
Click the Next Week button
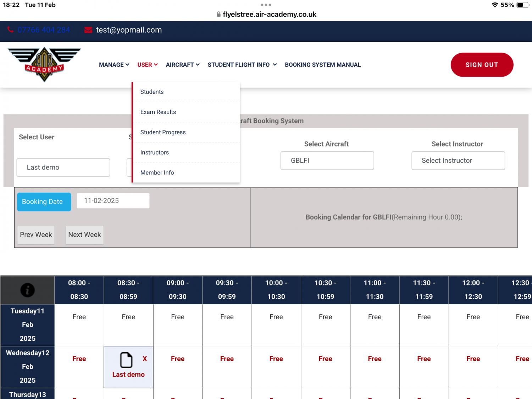tap(84, 234)
